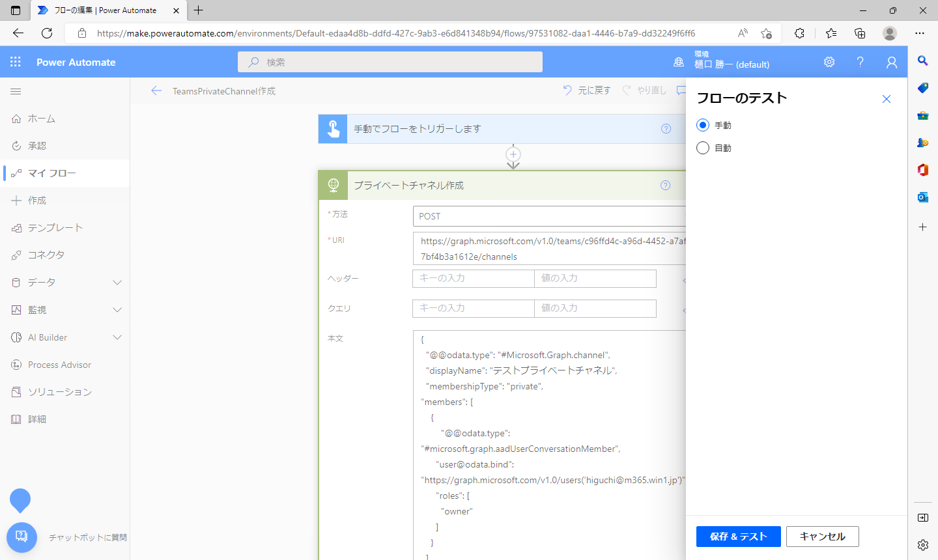Click the browser address bar URL
Image resolution: width=938 pixels, height=560 pixels.
(x=396, y=33)
